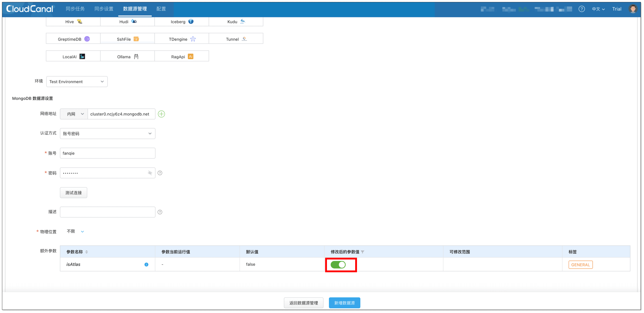Expand the 内网 network type dropdown

pyautogui.click(x=74, y=114)
